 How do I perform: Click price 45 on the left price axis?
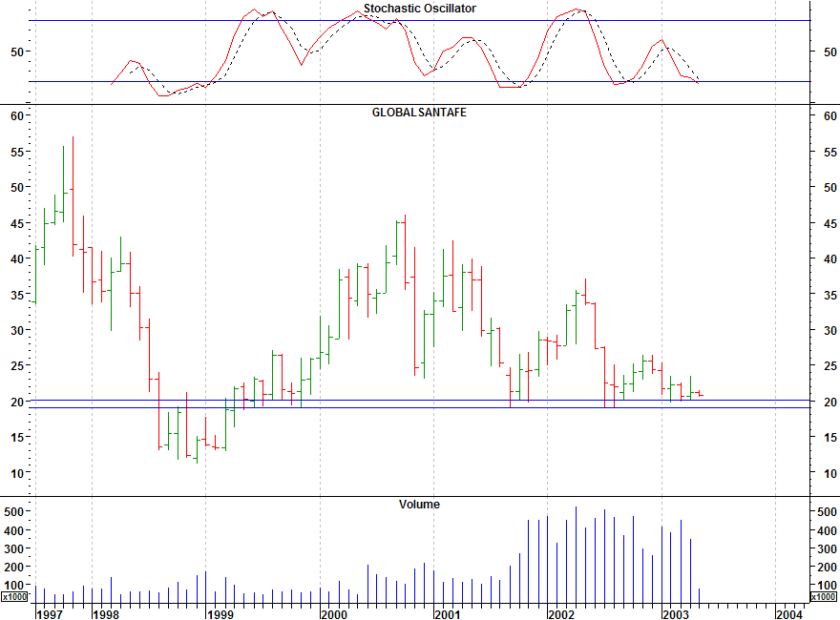tap(17, 223)
